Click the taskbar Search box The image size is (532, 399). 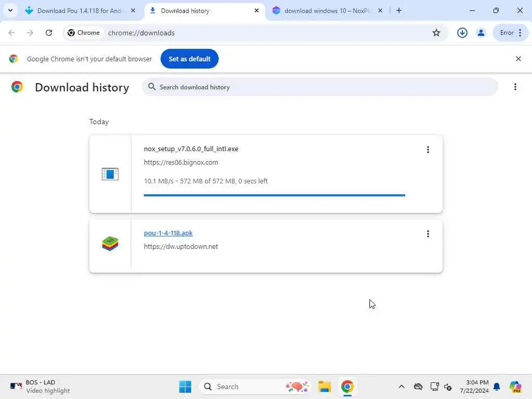pyautogui.click(x=255, y=387)
